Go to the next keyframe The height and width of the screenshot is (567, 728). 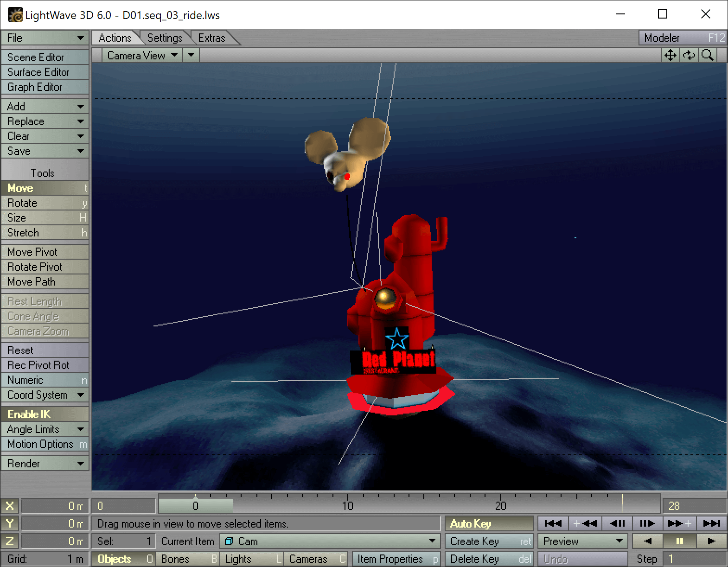[x=679, y=523]
